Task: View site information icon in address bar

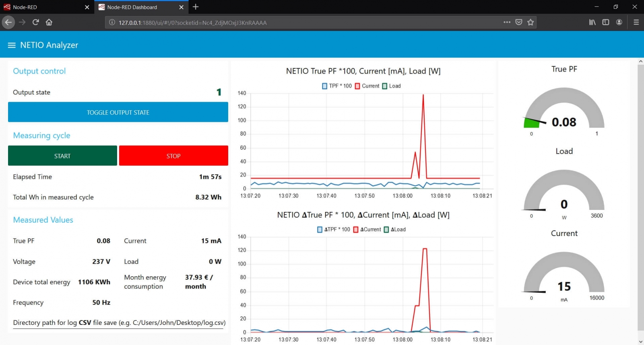Action: pos(112,23)
